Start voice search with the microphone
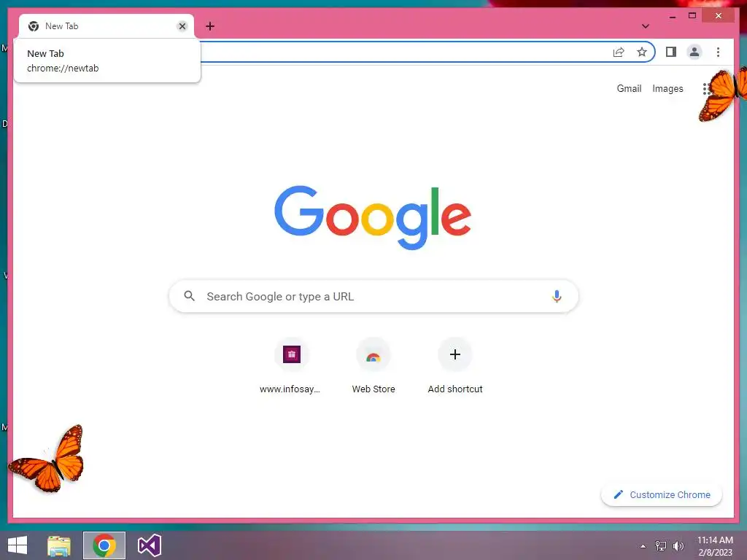 click(557, 296)
